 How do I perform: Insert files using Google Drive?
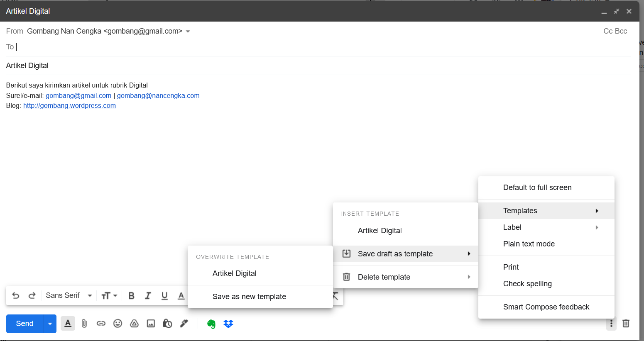[x=134, y=324]
